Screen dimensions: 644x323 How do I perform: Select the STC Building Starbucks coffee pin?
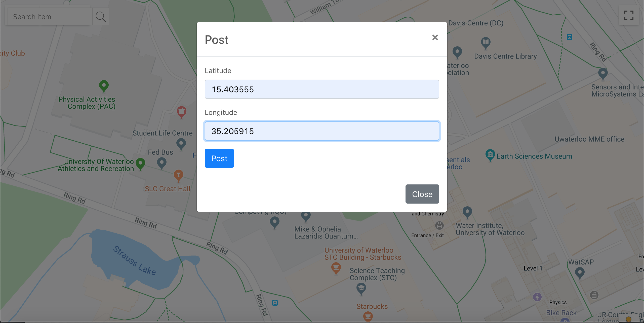point(336,268)
